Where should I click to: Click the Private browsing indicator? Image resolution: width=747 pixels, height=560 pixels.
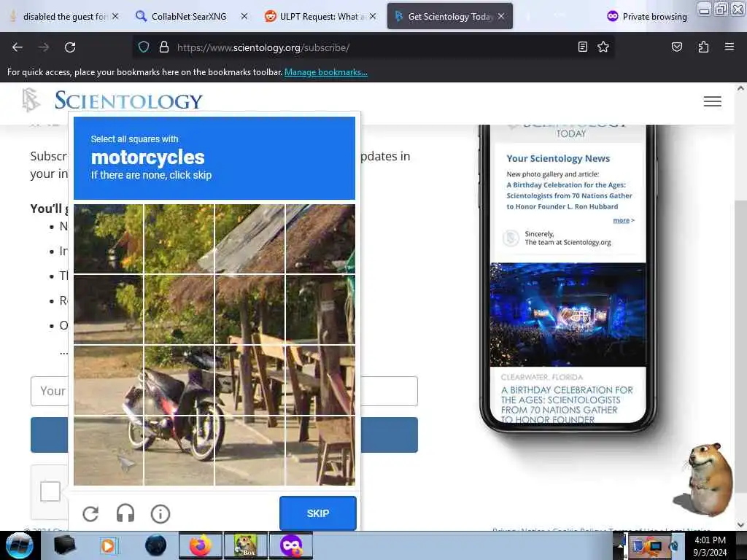point(647,17)
